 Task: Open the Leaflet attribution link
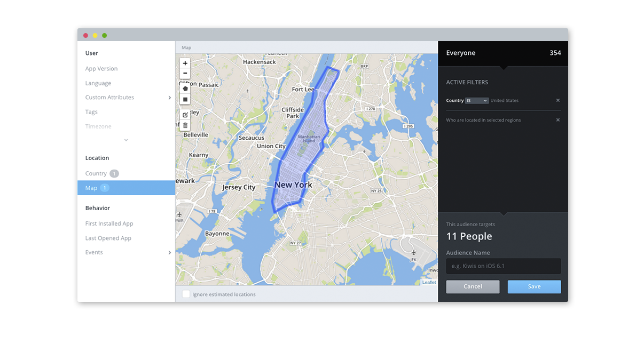(x=429, y=282)
